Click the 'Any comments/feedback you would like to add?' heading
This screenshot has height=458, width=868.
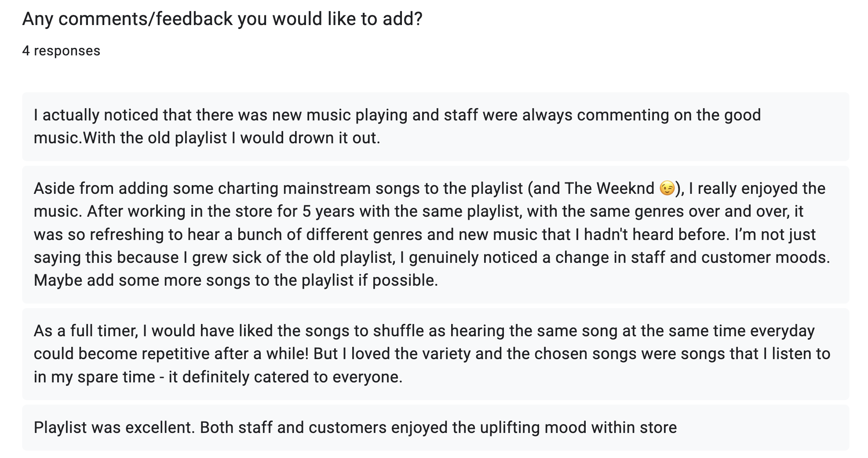pyautogui.click(x=222, y=19)
